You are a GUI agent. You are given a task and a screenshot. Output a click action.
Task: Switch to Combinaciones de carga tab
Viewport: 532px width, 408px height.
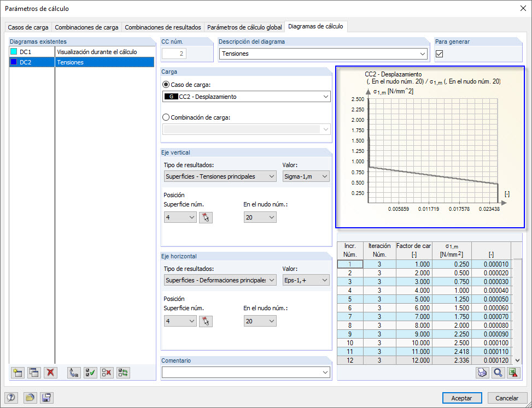(86, 27)
